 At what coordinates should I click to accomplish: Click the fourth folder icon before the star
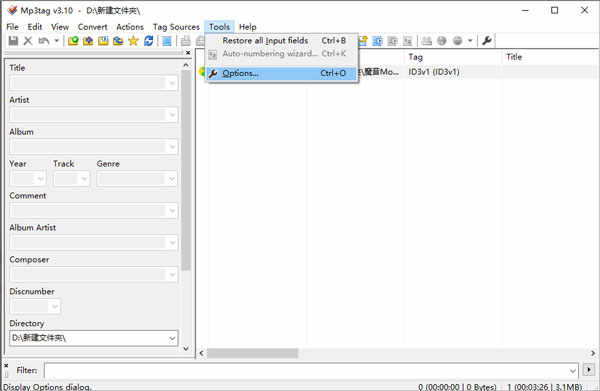click(x=118, y=41)
